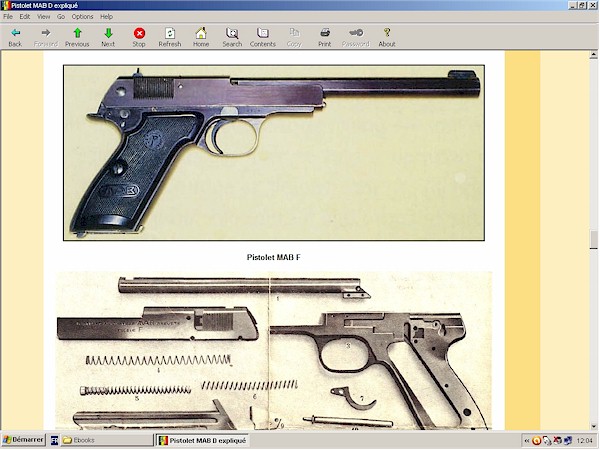The width and height of the screenshot is (600, 450).
Task: Click the MAB F pistol photograph
Action: tap(274, 153)
